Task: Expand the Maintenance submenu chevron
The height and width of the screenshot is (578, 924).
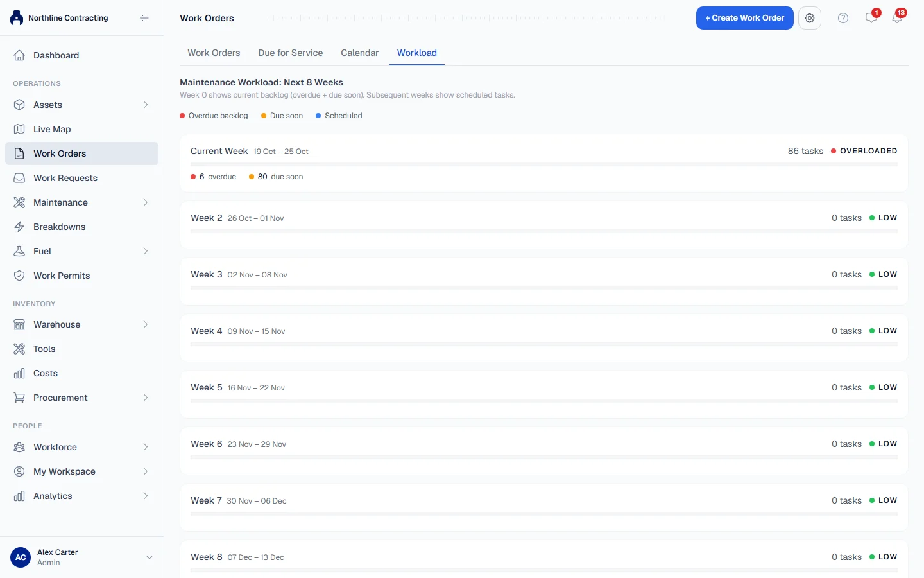Action: coord(146,202)
